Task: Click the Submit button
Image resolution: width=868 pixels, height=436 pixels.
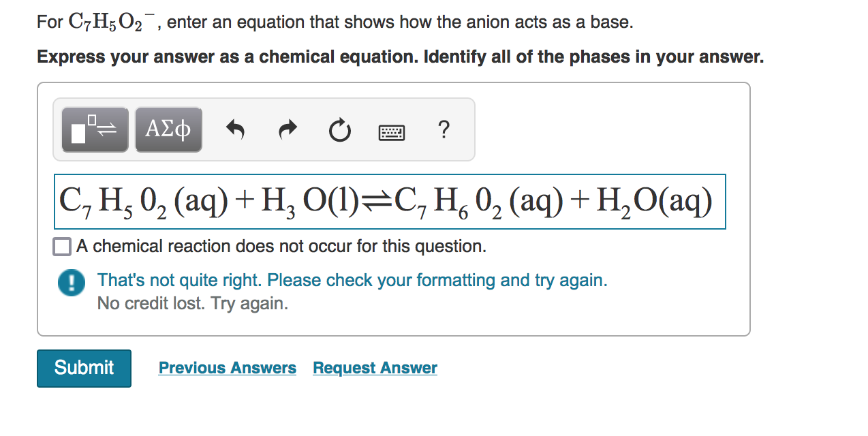Action: pyautogui.click(x=83, y=368)
